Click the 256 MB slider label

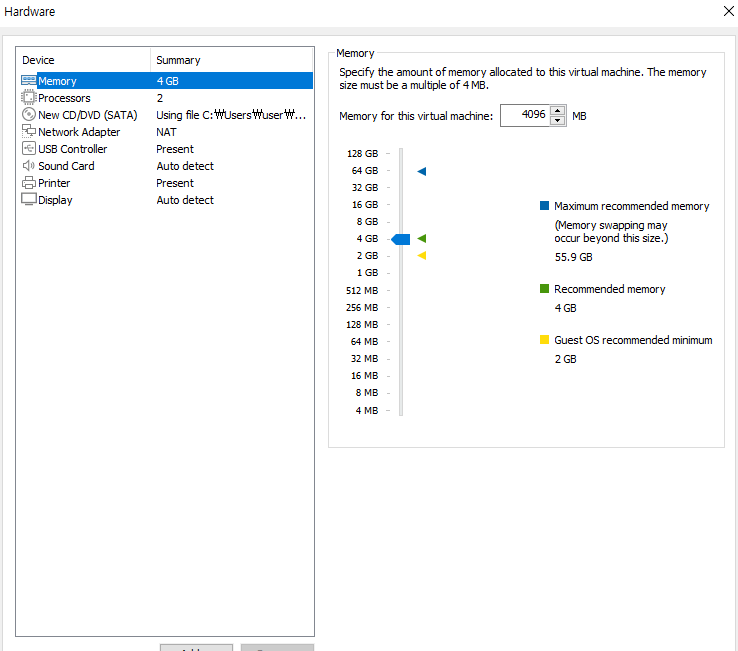point(362,307)
